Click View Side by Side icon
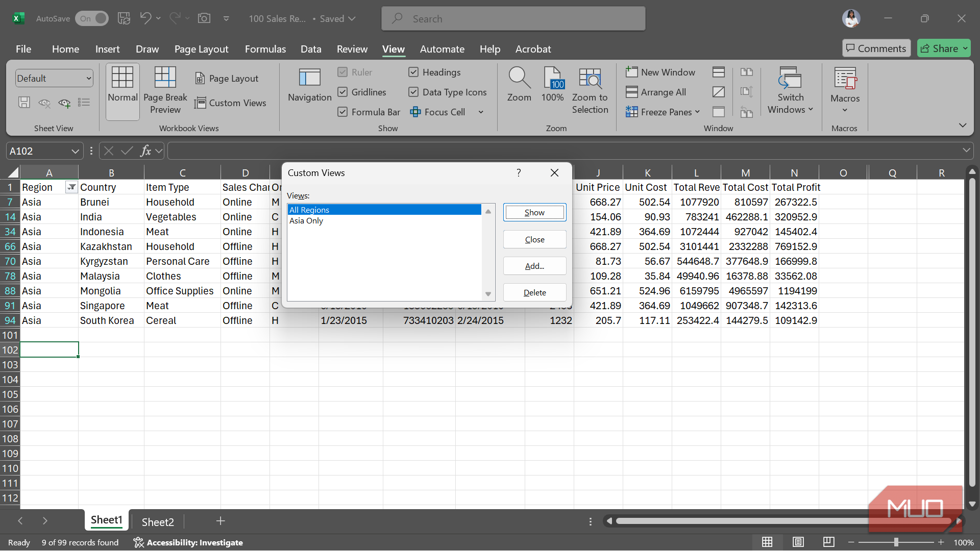Screen dimensions: 980x551 point(747,72)
